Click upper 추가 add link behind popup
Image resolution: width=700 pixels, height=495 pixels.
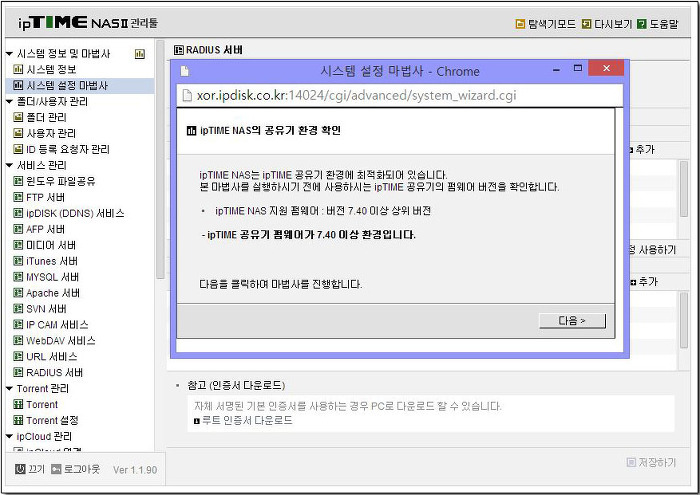[644, 150]
